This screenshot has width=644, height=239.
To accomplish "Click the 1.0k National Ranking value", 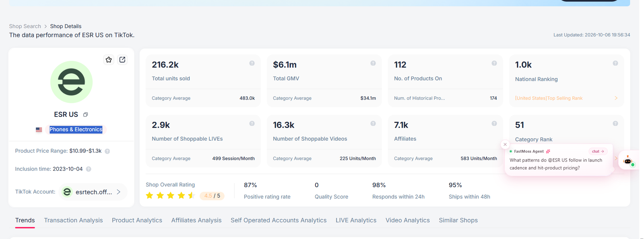I will [523, 65].
